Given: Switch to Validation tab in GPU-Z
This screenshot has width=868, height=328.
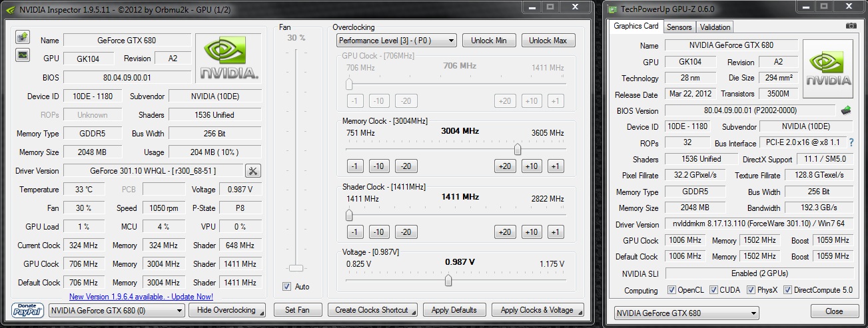Looking at the screenshot, I should coord(715,27).
